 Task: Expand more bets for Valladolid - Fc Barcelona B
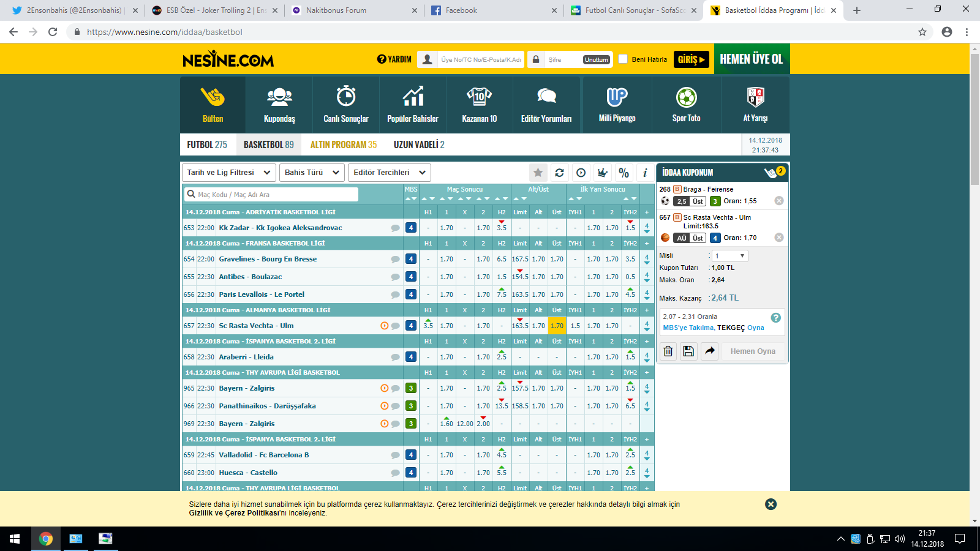pyautogui.click(x=647, y=455)
